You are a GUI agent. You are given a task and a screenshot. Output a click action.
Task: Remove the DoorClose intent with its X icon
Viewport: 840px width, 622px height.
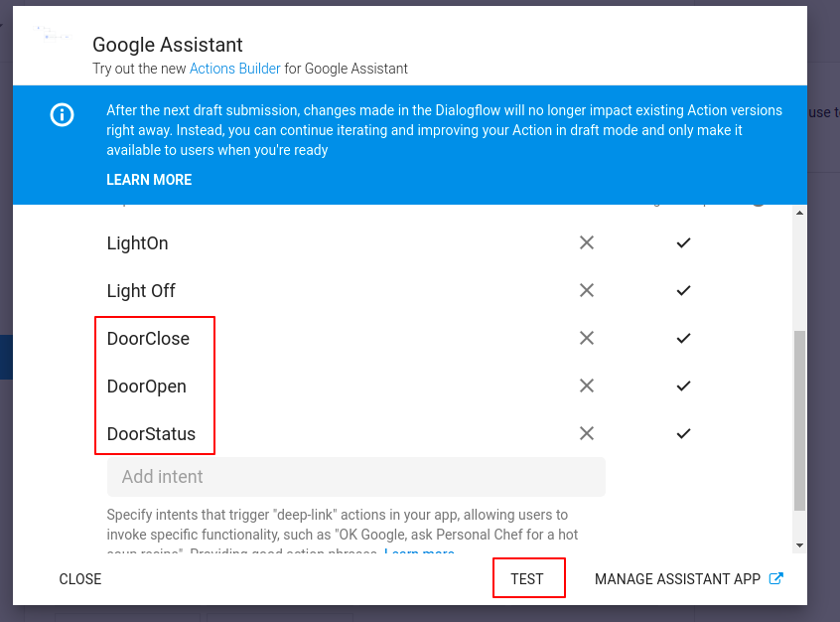click(587, 339)
